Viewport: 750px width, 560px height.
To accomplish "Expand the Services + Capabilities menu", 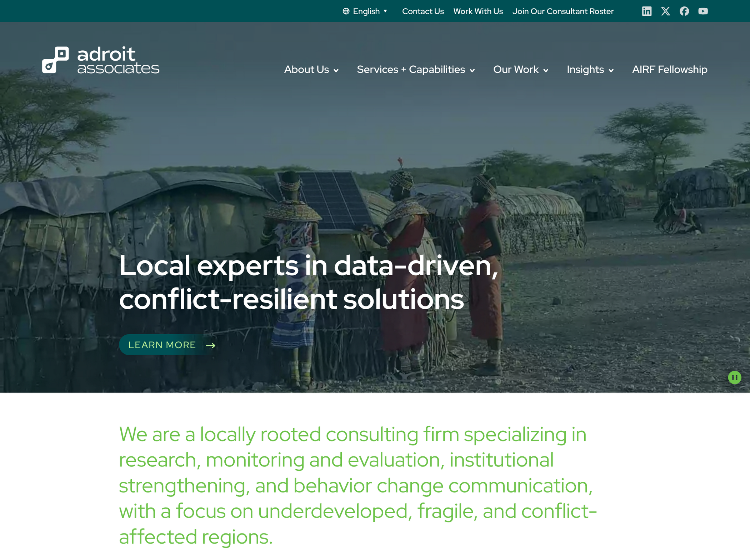I will pyautogui.click(x=416, y=70).
